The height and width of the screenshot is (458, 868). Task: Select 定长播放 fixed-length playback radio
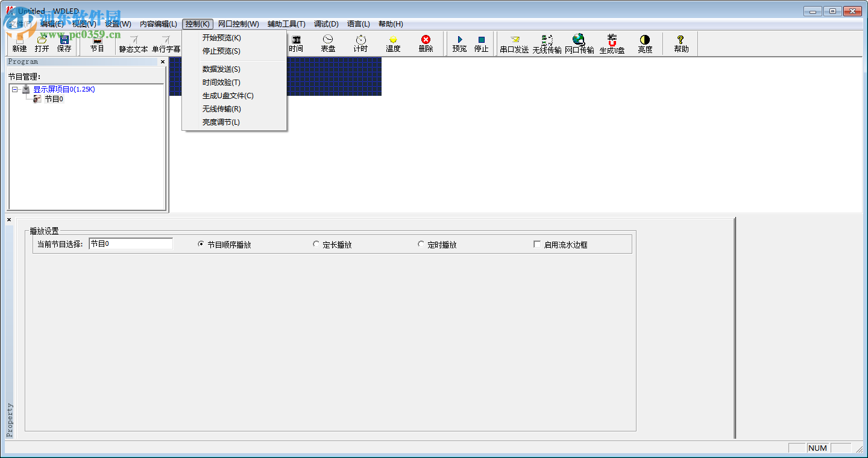tap(332, 245)
